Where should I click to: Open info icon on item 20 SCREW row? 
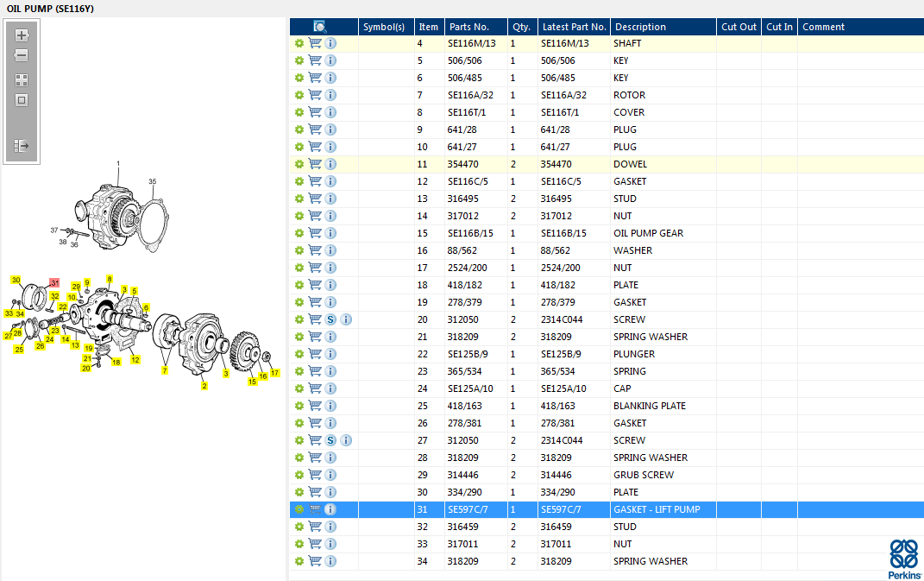point(347,319)
